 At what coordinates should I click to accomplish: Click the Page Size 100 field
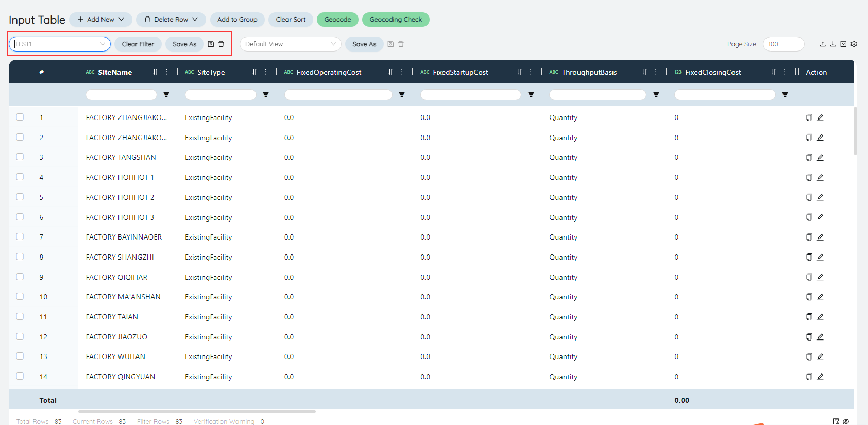coord(784,44)
